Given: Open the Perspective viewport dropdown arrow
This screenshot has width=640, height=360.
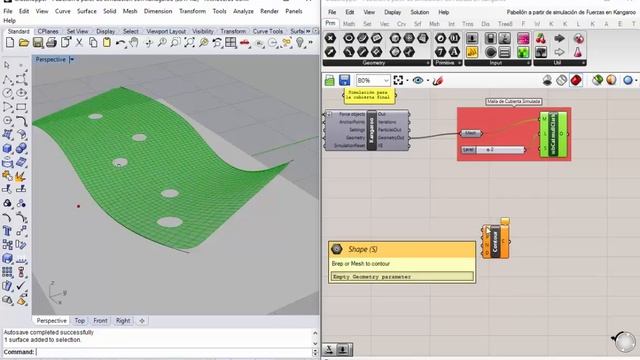Looking at the screenshot, I should click(72, 60).
